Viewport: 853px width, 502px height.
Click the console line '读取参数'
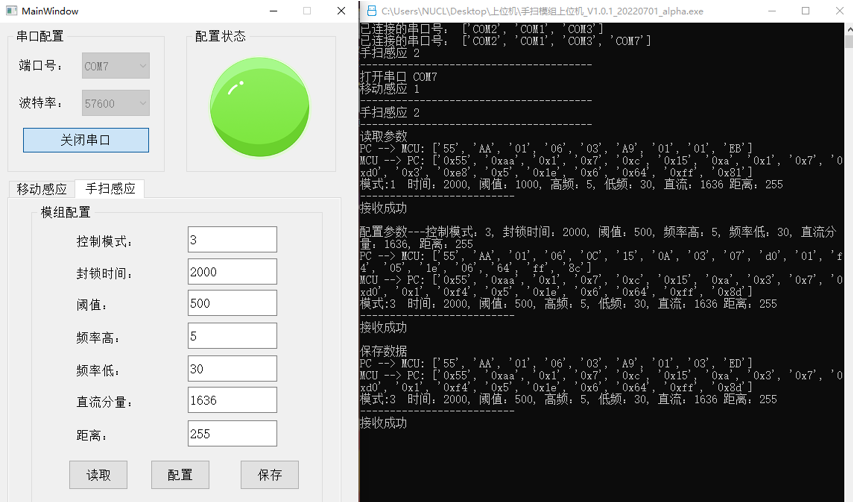pyautogui.click(x=384, y=136)
